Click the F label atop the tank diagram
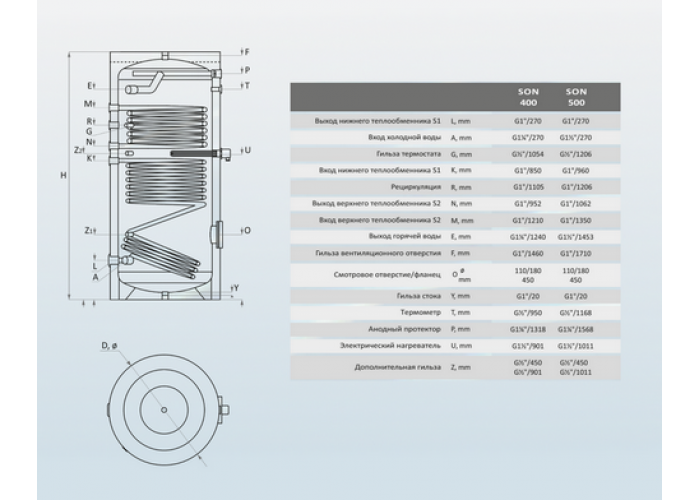 (x=247, y=52)
